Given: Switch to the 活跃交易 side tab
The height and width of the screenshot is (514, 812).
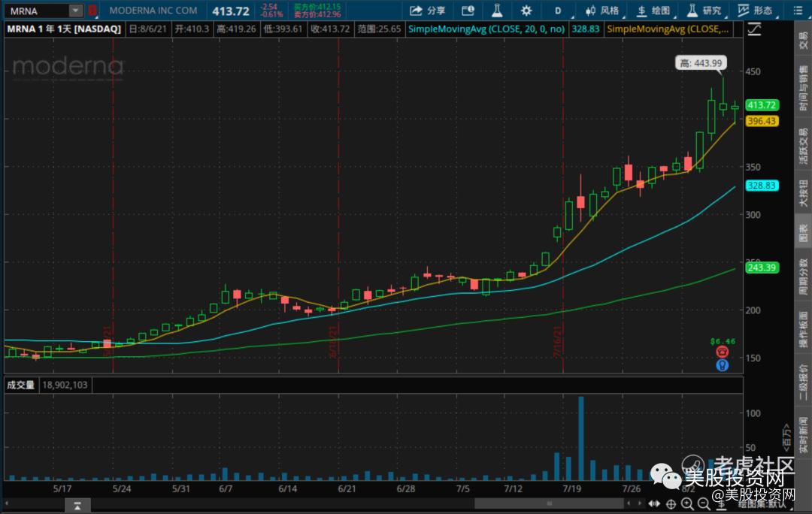Looking at the screenshot, I should tap(803, 147).
